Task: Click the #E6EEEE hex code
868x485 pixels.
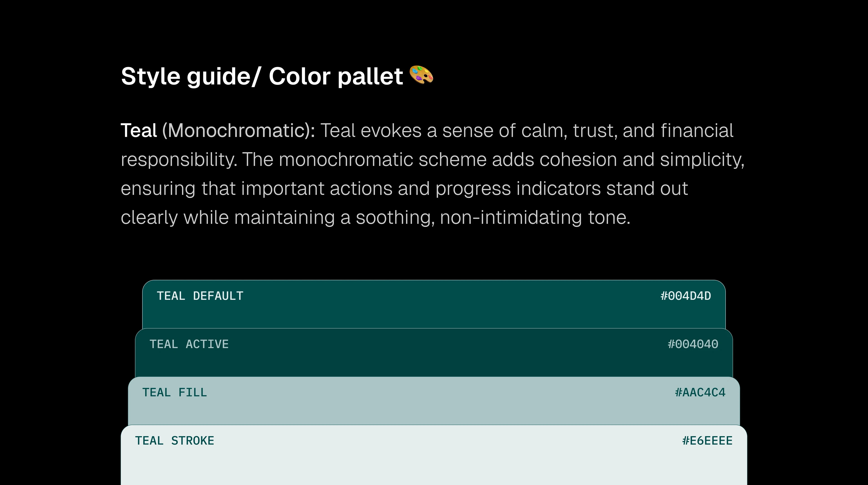Action: [x=707, y=441]
